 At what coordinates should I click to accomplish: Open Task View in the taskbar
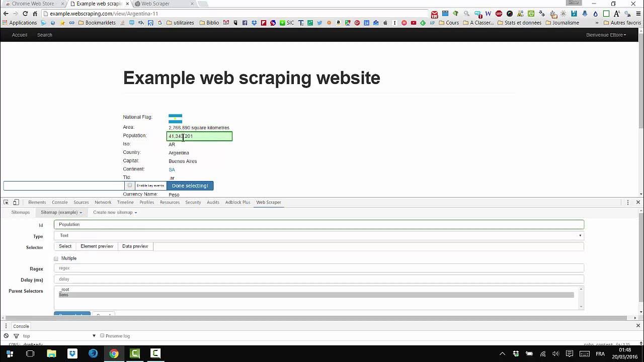[30, 353]
